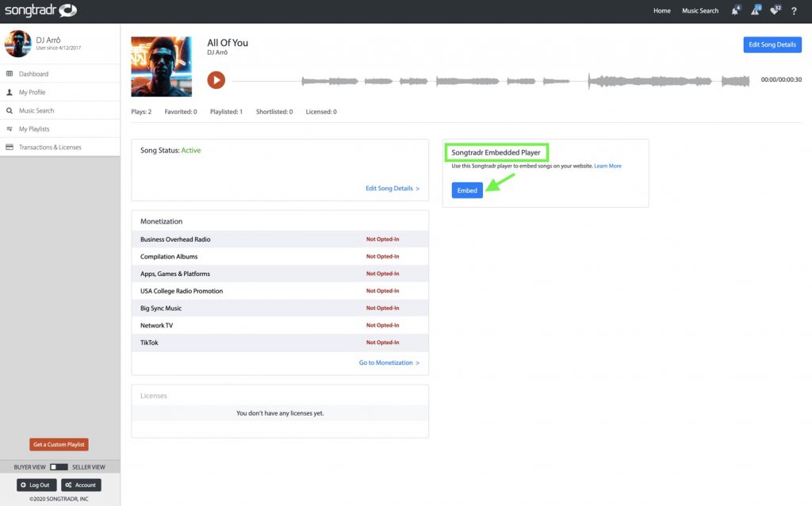Follow the Go to Monetization link
This screenshot has height=506, width=812.
(x=389, y=362)
